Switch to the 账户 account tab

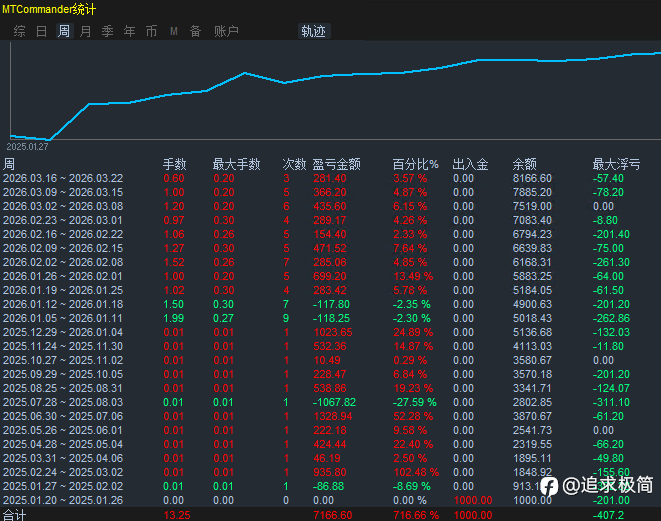click(227, 31)
